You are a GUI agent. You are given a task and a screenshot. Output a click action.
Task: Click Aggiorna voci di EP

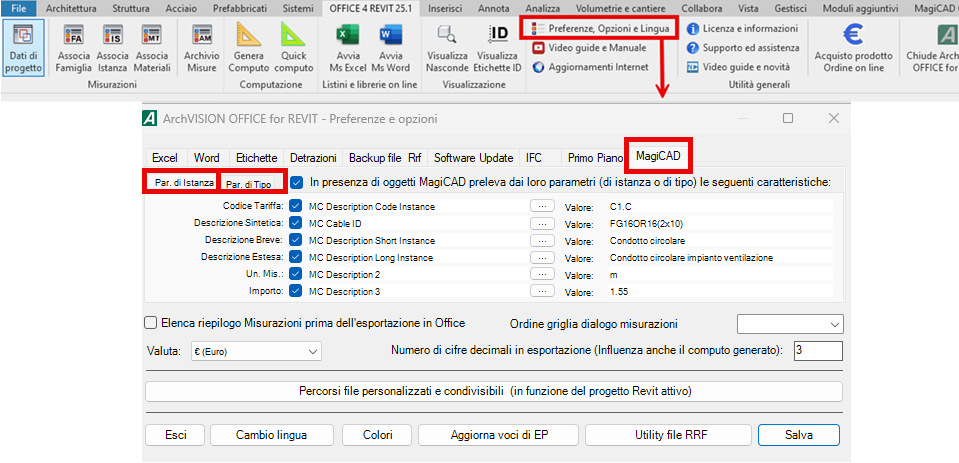[x=498, y=435]
